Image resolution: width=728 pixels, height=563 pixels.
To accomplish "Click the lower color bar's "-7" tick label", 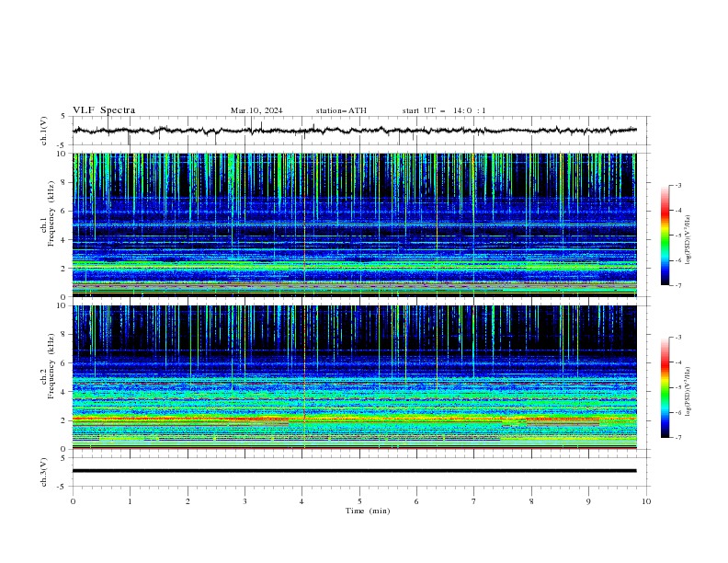I will [677, 437].
